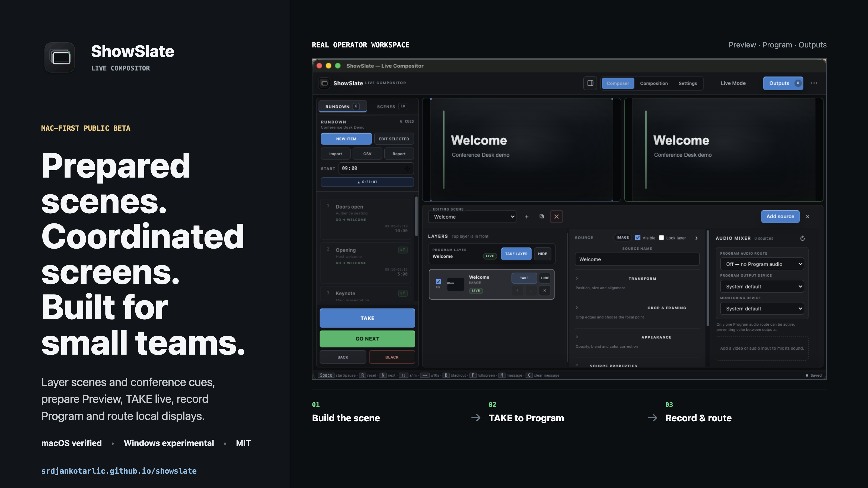Close the scene editor panel X

click(808, 217)
